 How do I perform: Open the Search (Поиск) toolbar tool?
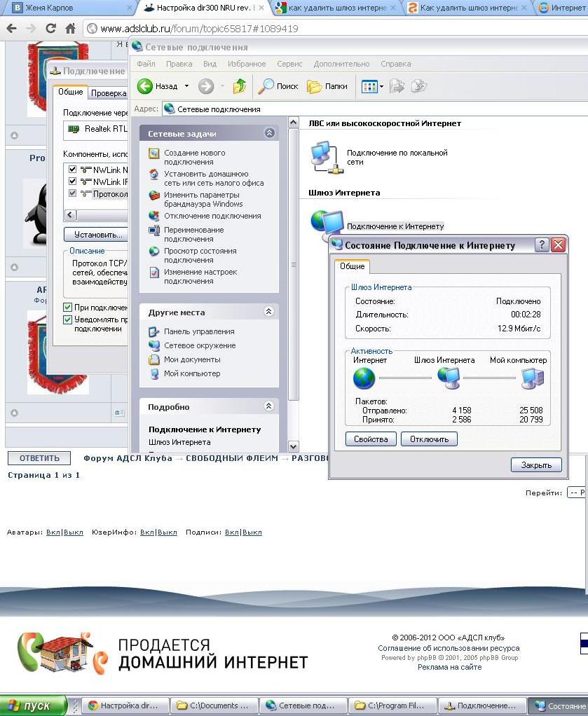pyautogui.click(x=278, y=86)
